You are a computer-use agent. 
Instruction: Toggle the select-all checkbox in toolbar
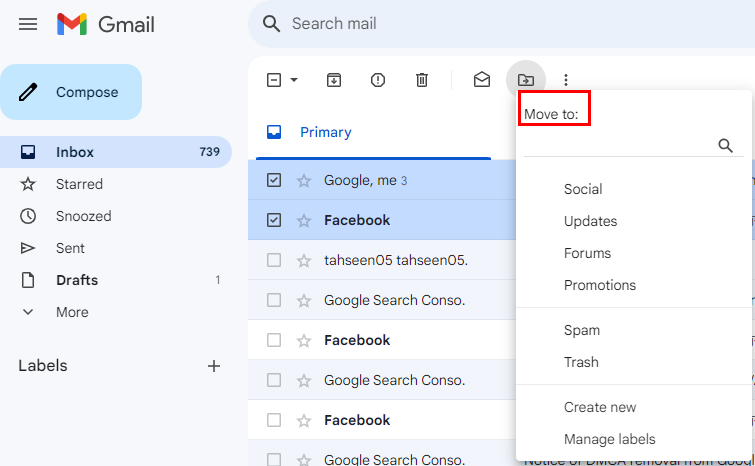point(274,79)
